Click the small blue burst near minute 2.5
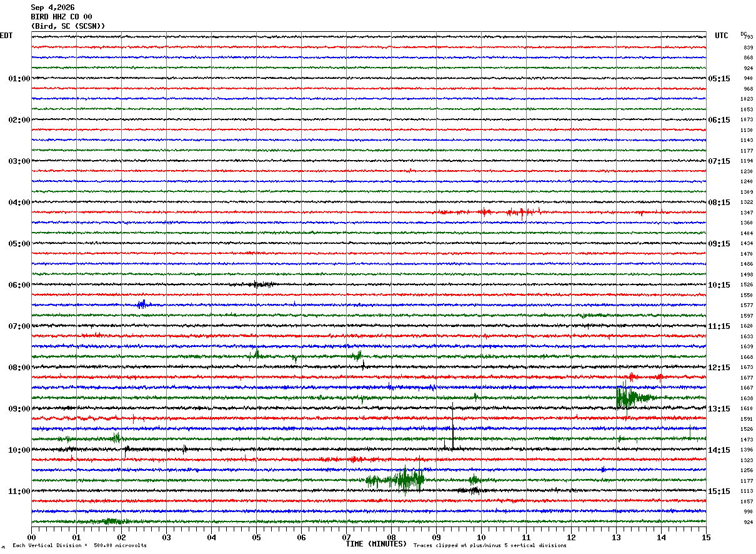Viewport: 756px width, 554px height. (142, 305)
